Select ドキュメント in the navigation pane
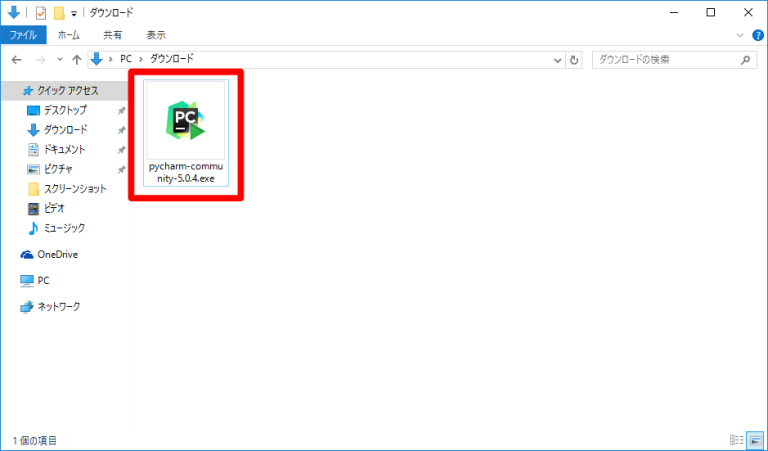The height and width of the screenshot is (451, 768). 65,149
